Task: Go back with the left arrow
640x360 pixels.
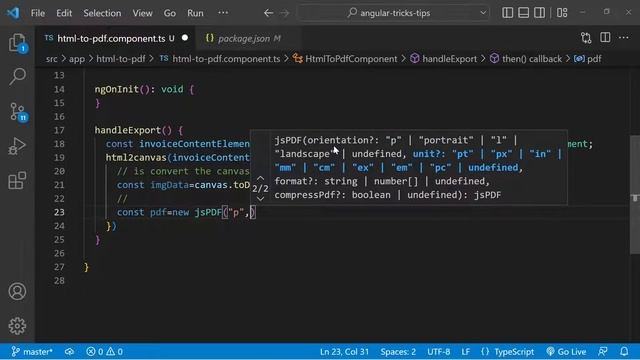Action: coord(268,13)
